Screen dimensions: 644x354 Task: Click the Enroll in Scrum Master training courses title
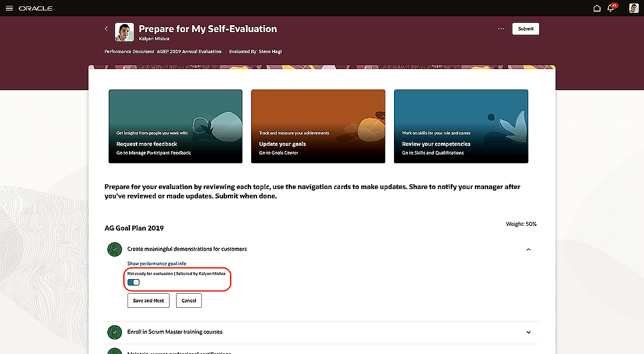(175, 332)
